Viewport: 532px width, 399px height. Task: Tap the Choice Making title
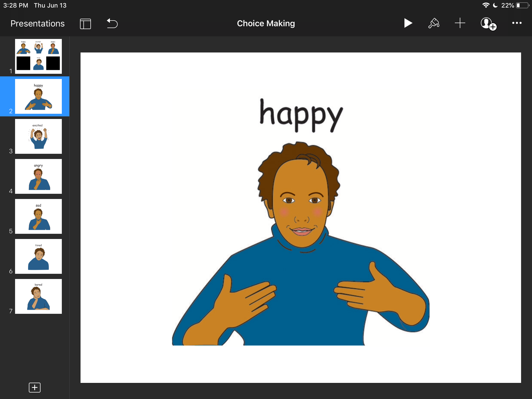click(x=266, y=23)
